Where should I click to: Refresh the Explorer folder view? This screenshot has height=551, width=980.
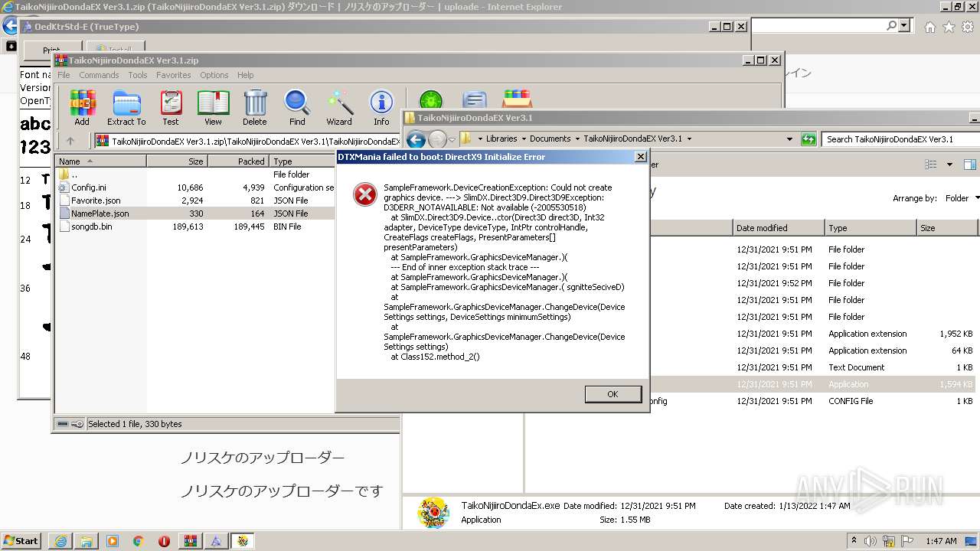coord(808,139)
